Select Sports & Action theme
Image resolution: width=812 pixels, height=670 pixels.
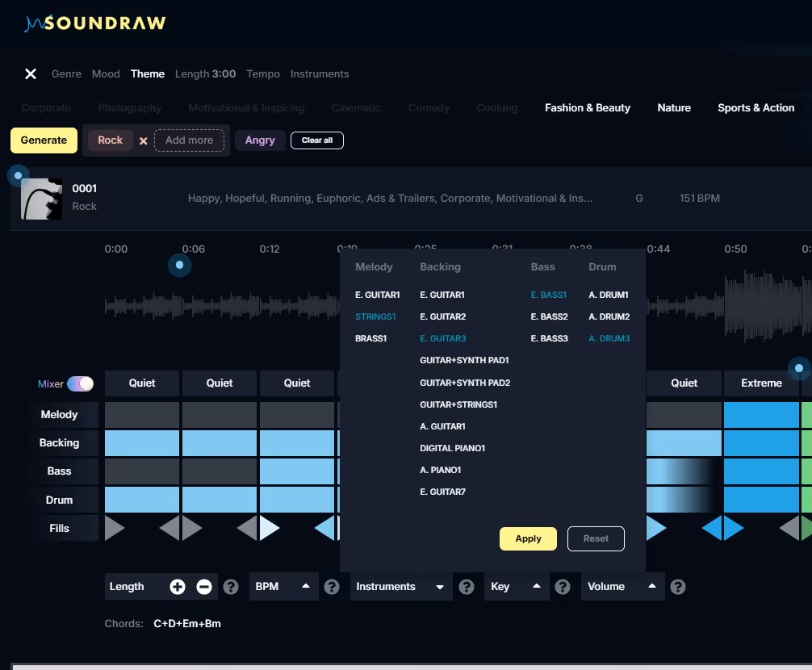tap(756, 107)
